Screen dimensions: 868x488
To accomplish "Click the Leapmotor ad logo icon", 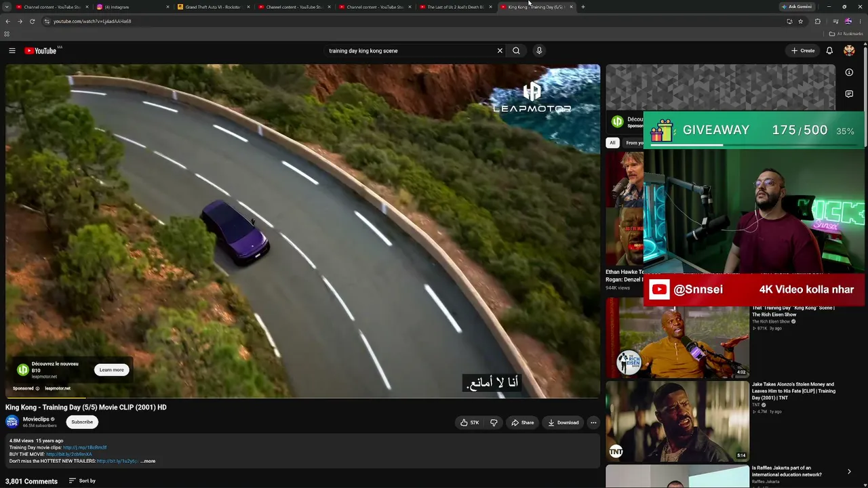I will pos(23,370).
